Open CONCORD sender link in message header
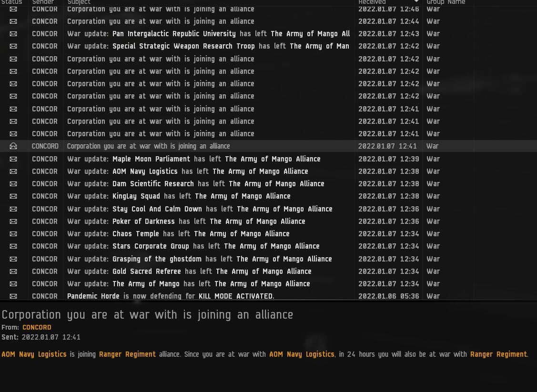Image resolution: width=537 pixels, height=392 pixels. pos(37,328)
